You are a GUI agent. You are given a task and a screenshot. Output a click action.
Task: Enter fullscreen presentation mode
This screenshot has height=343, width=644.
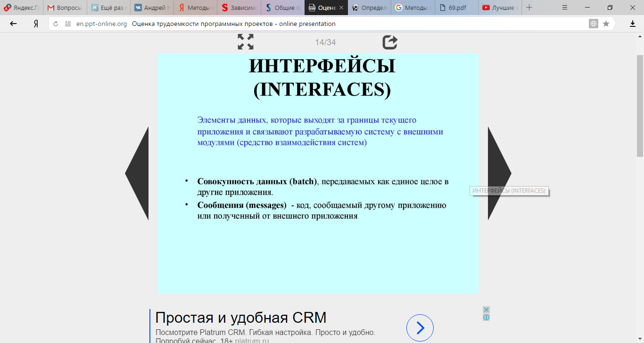pyautogui.click(x=246, y=42)
